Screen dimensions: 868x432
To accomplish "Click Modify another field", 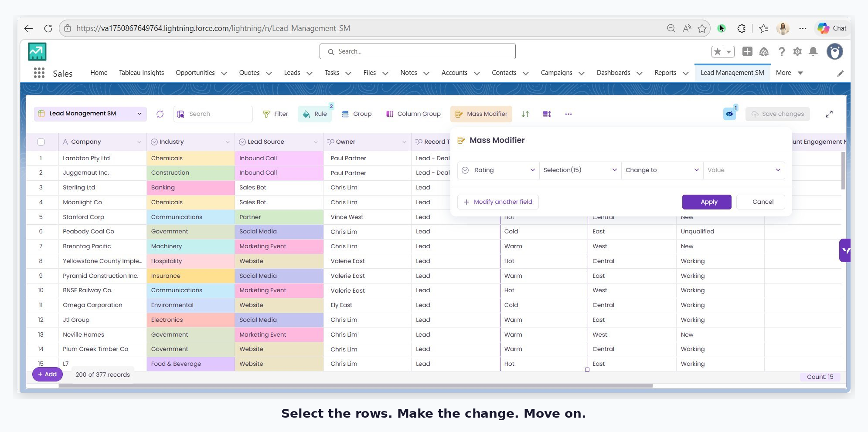I will point(498,202).
